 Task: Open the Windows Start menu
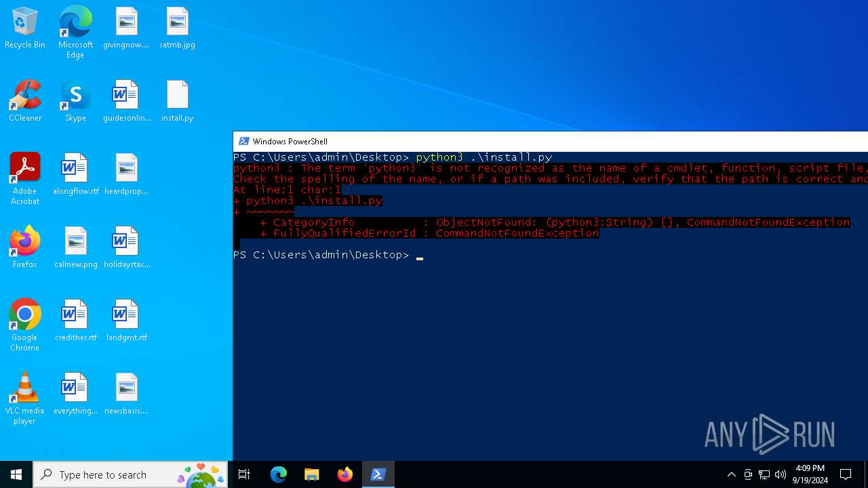[x=16, y=474]
